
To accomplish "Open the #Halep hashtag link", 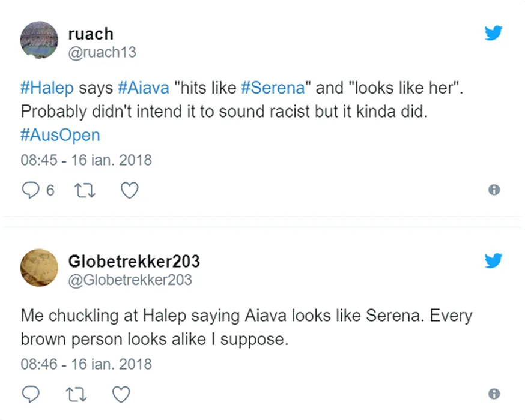I will pyautogui.click(x=47, y=88).
